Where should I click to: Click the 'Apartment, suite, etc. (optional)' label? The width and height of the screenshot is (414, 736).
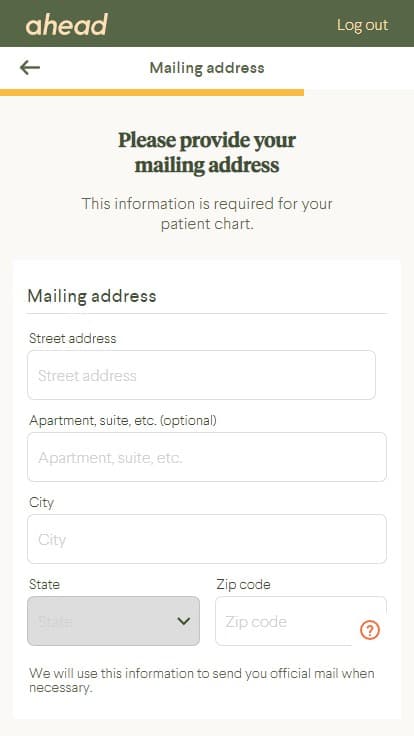[x=123, y=421]
